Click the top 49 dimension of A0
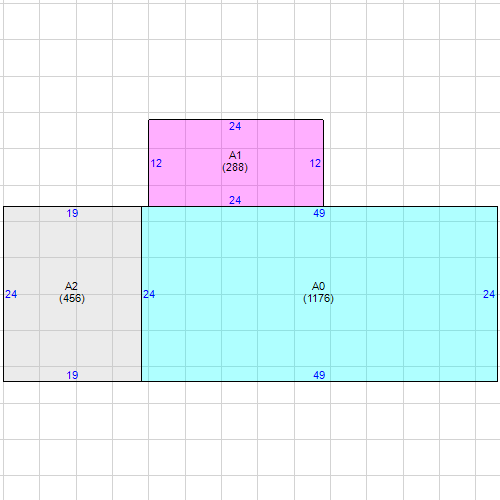 pos(319,213)
